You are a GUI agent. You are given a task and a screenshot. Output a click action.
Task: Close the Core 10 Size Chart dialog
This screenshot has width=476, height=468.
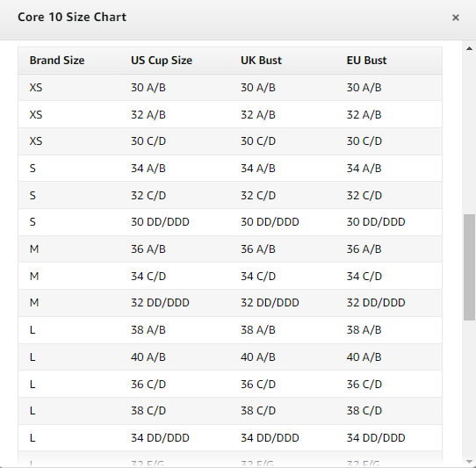click(x=455, y=18)
